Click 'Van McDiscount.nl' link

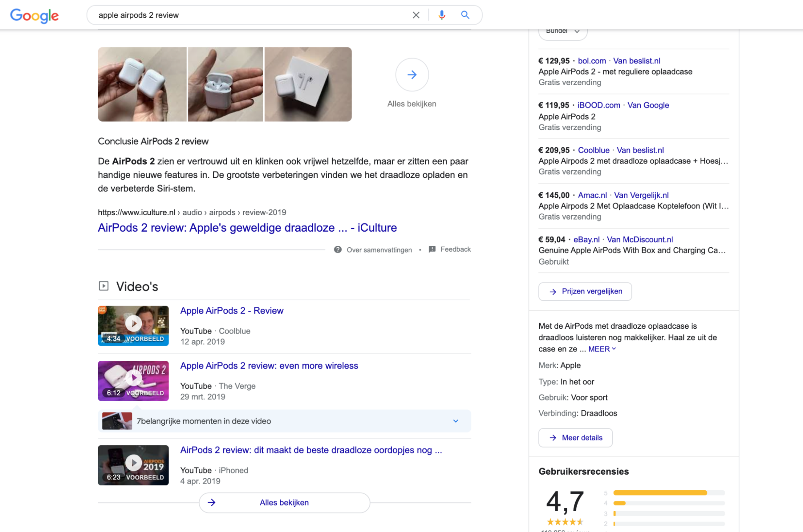640,239
